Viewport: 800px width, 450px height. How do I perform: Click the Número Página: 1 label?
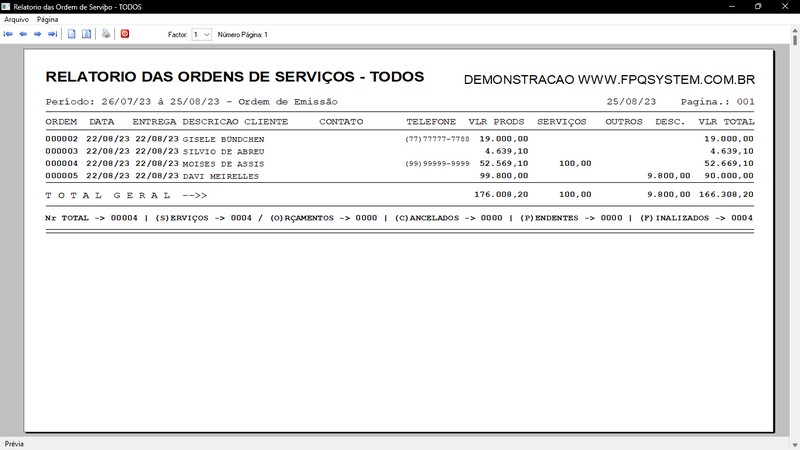[x=242, y=35]
